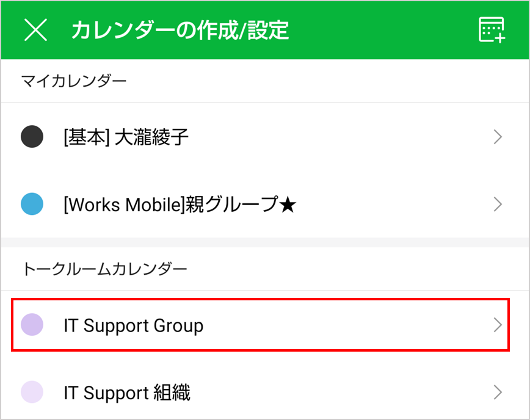Tap the blue dot for [Works Mobile]親グループ
Screen dimensions: 530x420
pos(32,204)
